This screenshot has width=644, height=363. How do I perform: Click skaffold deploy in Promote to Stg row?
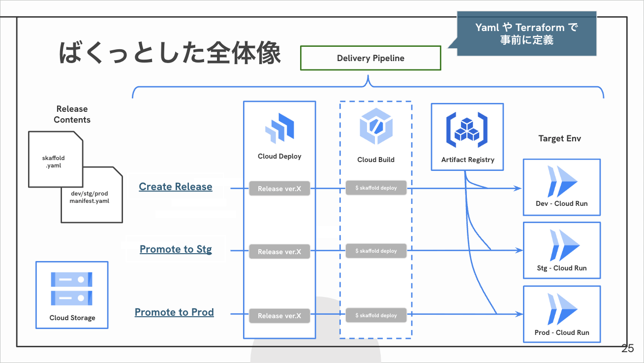pyautogui.click(x=376, y=251)
